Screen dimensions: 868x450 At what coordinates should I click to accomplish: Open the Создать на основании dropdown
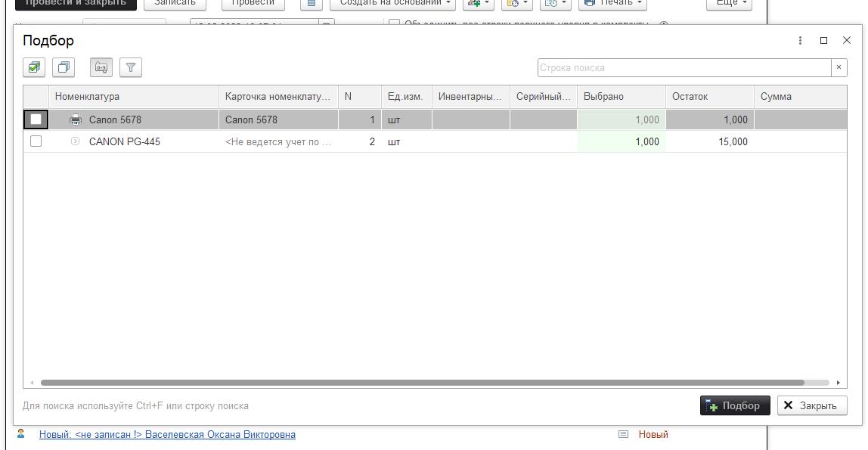(x=392, y=3)
